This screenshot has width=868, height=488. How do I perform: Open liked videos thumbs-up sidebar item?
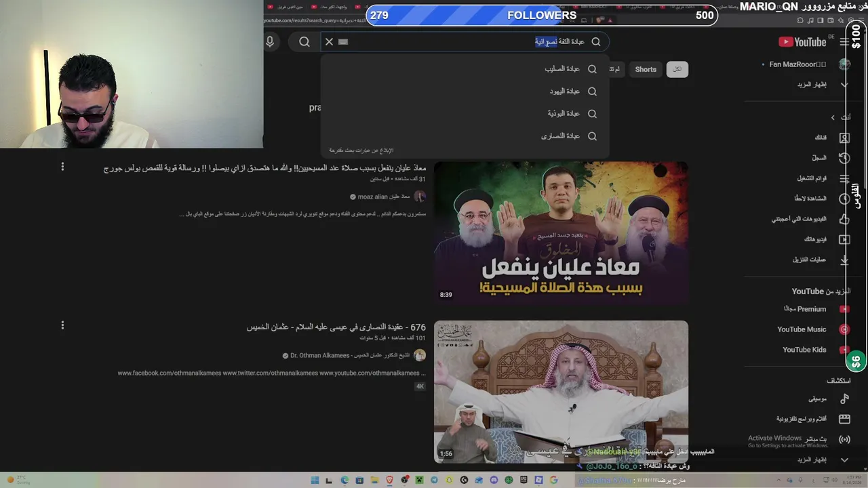810,219
